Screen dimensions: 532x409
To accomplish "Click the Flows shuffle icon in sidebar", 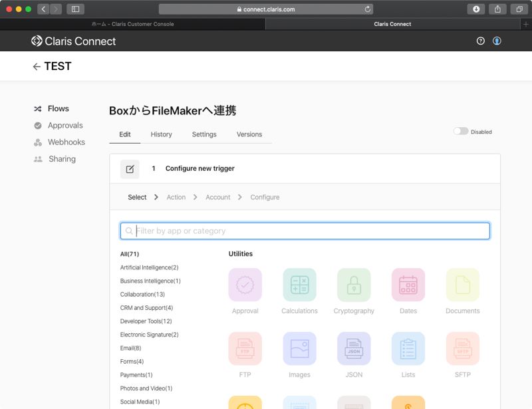I will pyautogui.click(x=38, y=108).
